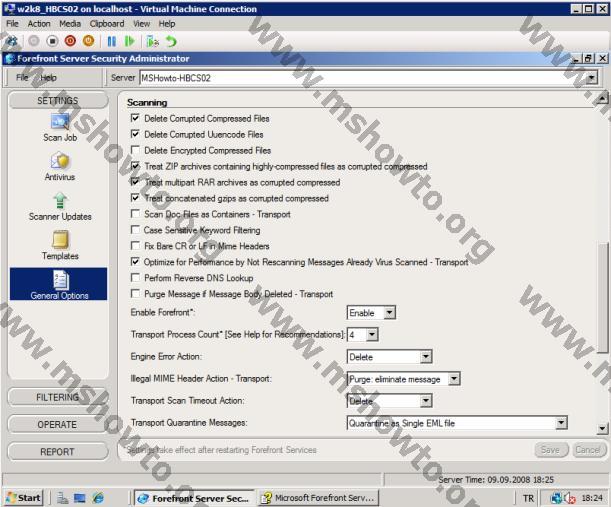Pause the virtual machine

coord(112,41)
